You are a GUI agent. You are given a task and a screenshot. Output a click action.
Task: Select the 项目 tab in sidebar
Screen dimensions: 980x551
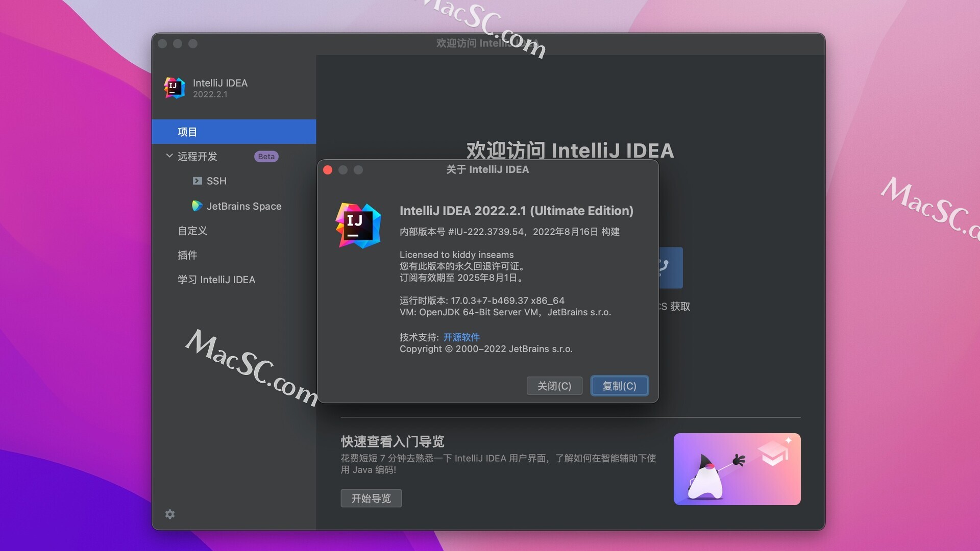[234, 132]
